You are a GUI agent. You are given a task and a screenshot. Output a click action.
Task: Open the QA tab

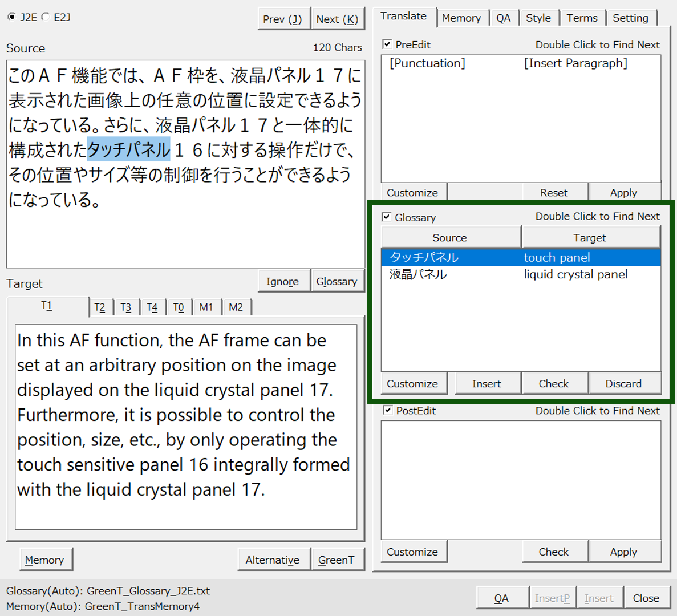[x=503, y=18]
